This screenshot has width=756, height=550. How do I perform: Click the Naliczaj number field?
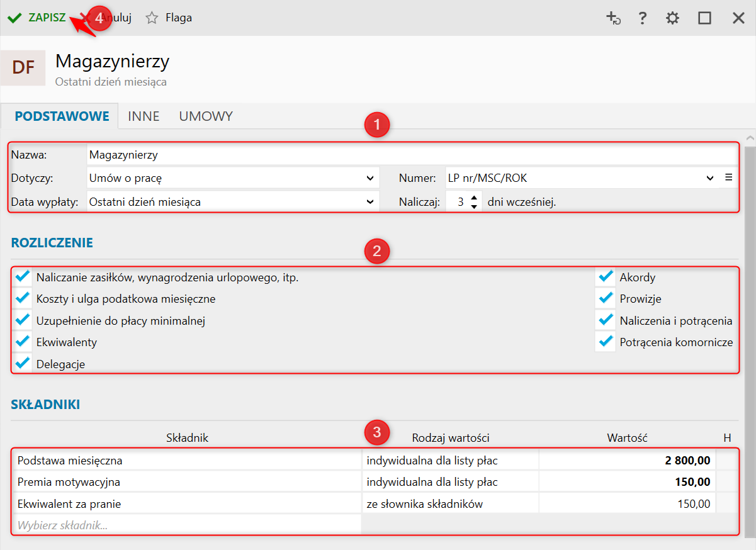pos(456,202)
